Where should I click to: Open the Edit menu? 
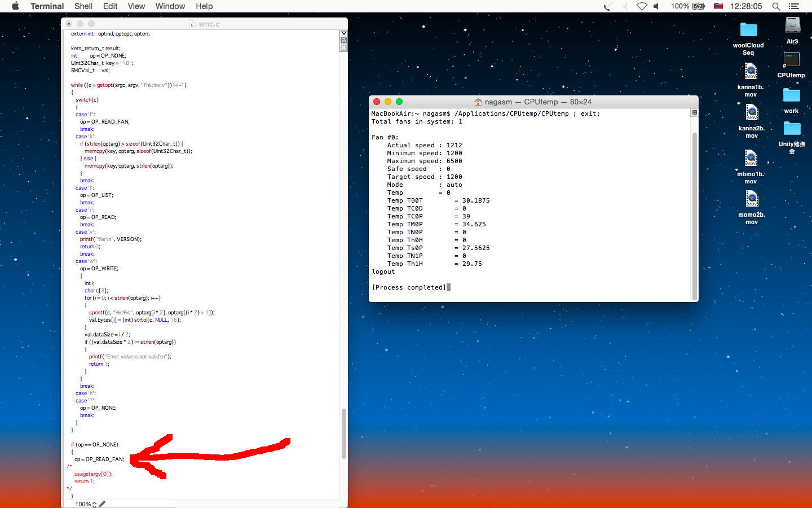(x=110, y=6)
